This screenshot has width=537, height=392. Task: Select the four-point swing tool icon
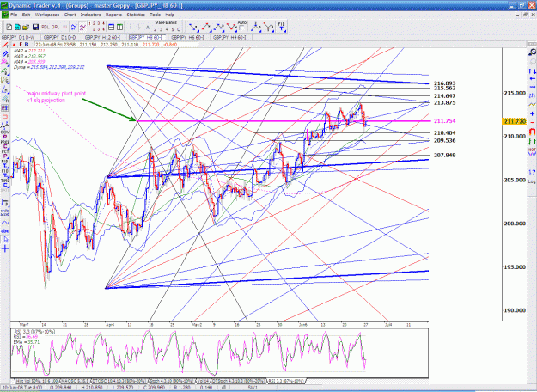(231, 27)
